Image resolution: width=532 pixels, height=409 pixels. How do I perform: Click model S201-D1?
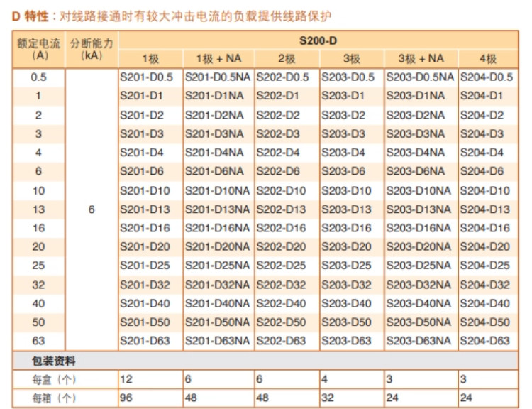coord(141,96)
